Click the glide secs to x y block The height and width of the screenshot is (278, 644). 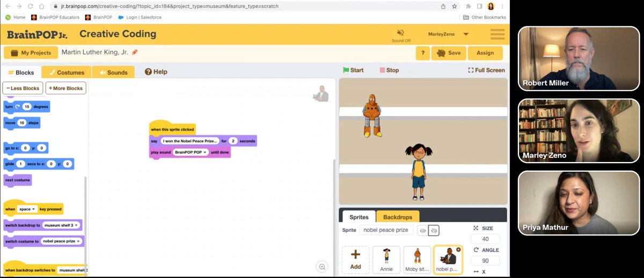39,164
